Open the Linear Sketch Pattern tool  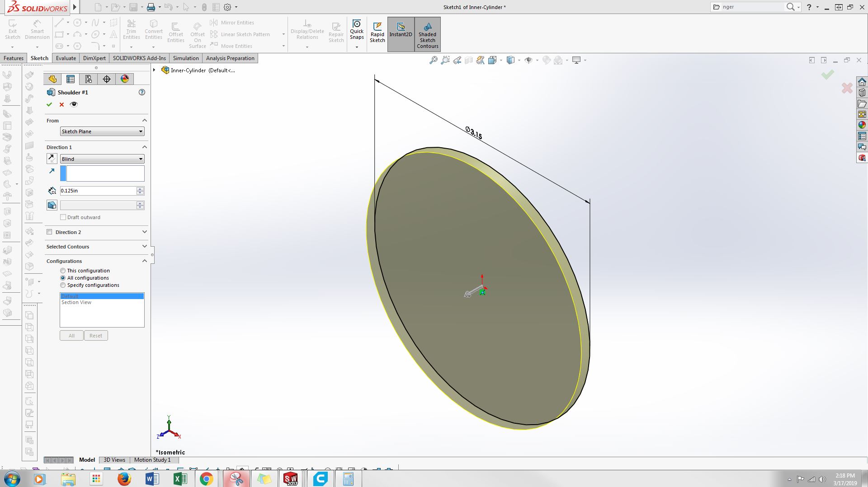(x=240, y=34)
